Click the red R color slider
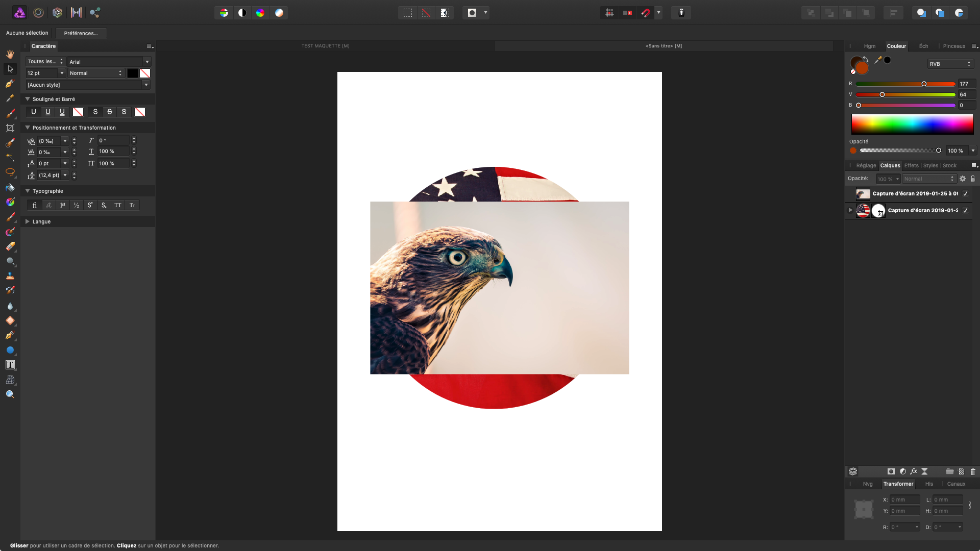This screenshot has height=551, width=980. point(905,84)
